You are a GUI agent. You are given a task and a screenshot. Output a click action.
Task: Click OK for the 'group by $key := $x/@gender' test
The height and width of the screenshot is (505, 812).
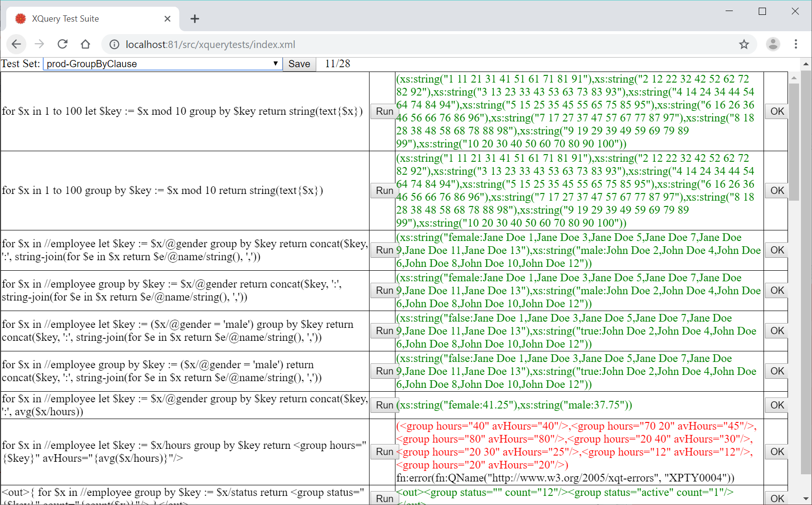(x=776, y=290)
